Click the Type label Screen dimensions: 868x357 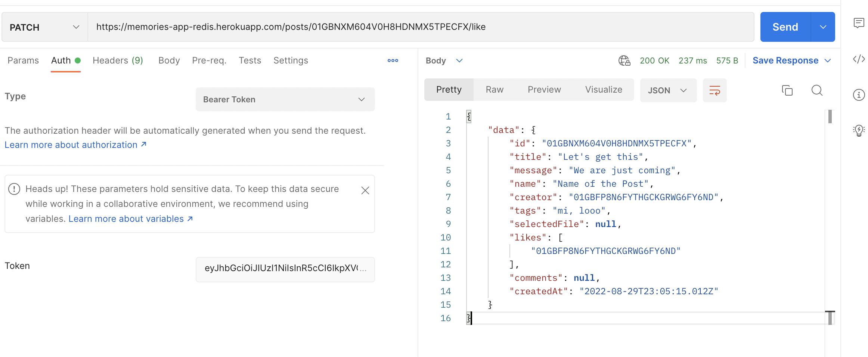(15, 96)
